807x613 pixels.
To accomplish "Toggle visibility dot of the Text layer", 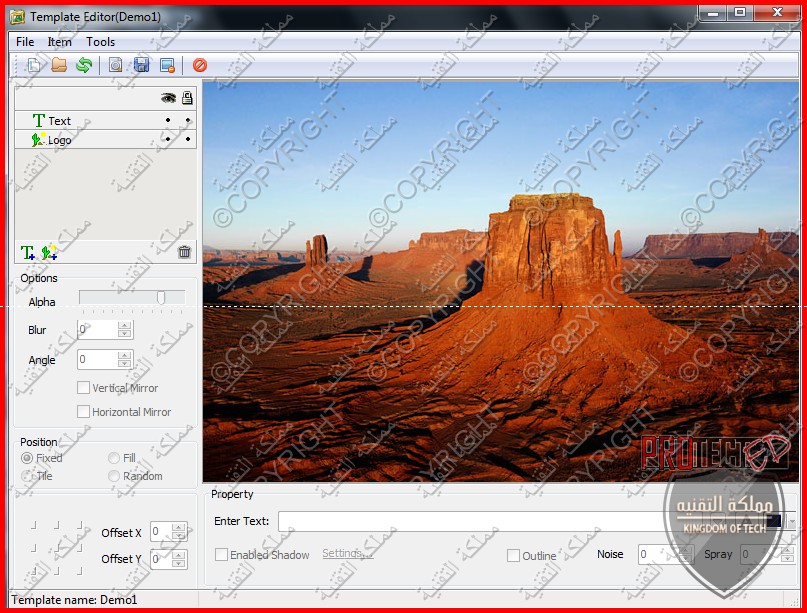I will [x=168, y=120].
